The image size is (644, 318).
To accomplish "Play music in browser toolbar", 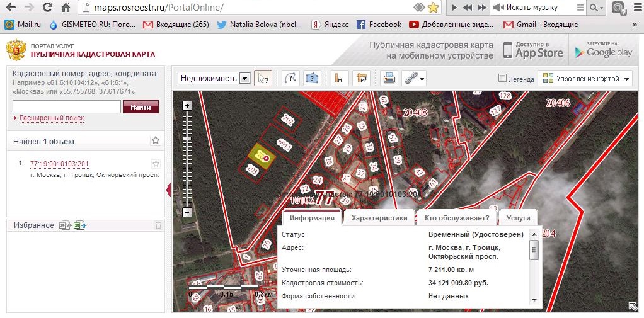I will (455, 8).
